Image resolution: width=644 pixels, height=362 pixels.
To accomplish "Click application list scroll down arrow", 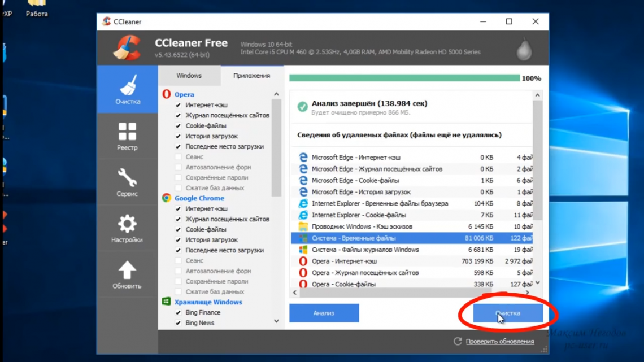I will point(276,321).
